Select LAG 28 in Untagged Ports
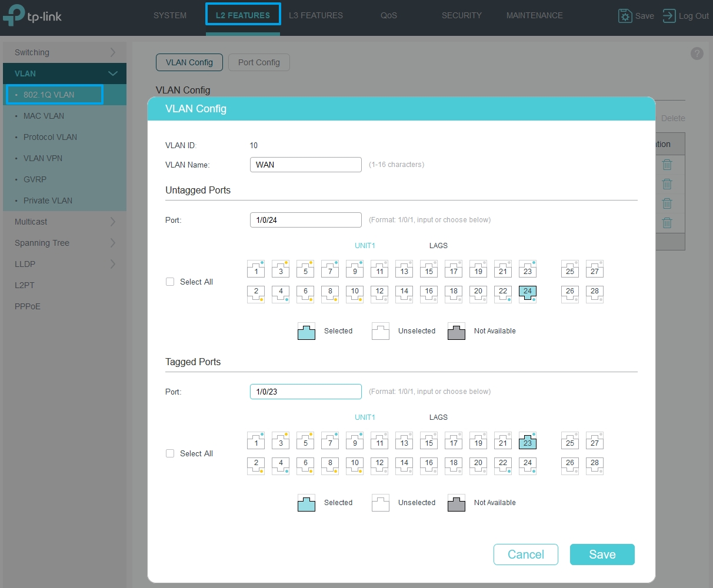 pyautogui.click(x=595, y=293)
